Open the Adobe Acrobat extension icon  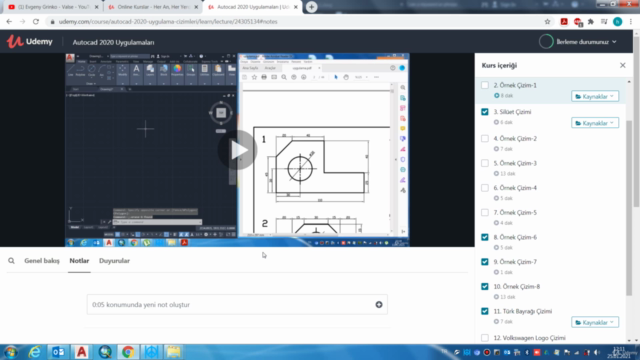(564, 22)
